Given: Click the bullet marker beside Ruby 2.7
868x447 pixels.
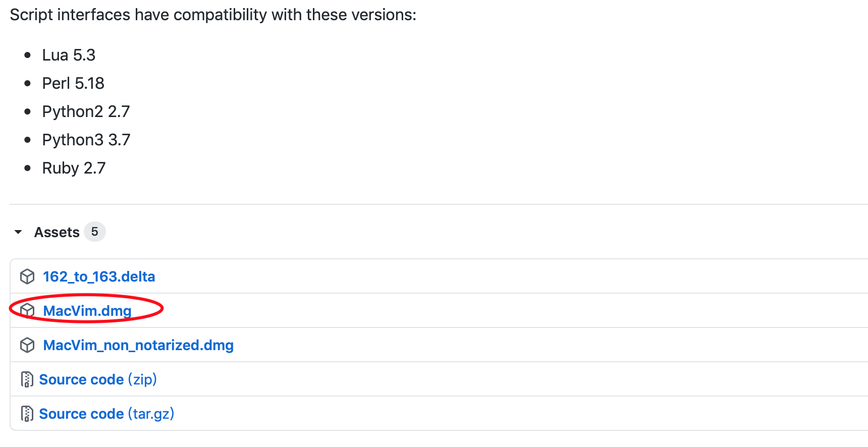Looking at the screenshot, I should [27, 168].
